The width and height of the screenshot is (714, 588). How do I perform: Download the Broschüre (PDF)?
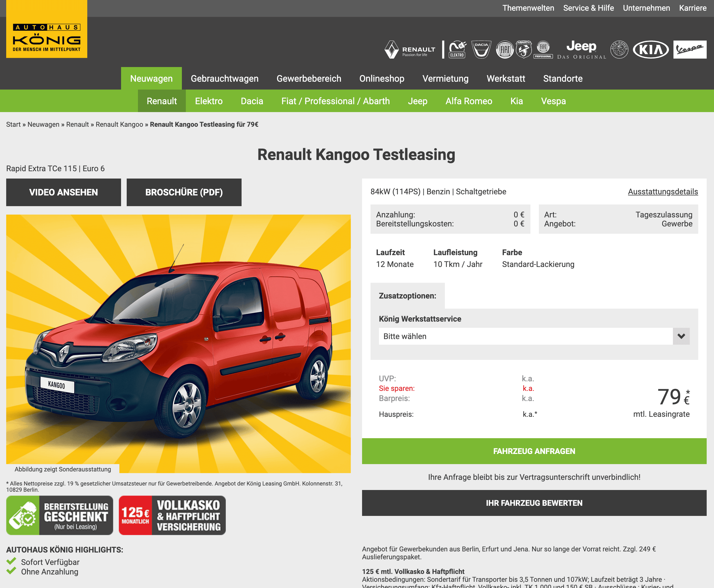[184, 192]
